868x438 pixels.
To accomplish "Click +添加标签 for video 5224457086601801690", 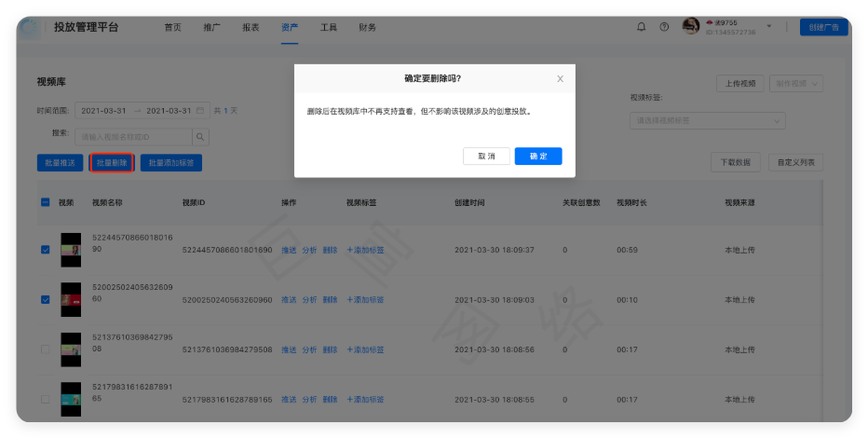I will 365,251.
